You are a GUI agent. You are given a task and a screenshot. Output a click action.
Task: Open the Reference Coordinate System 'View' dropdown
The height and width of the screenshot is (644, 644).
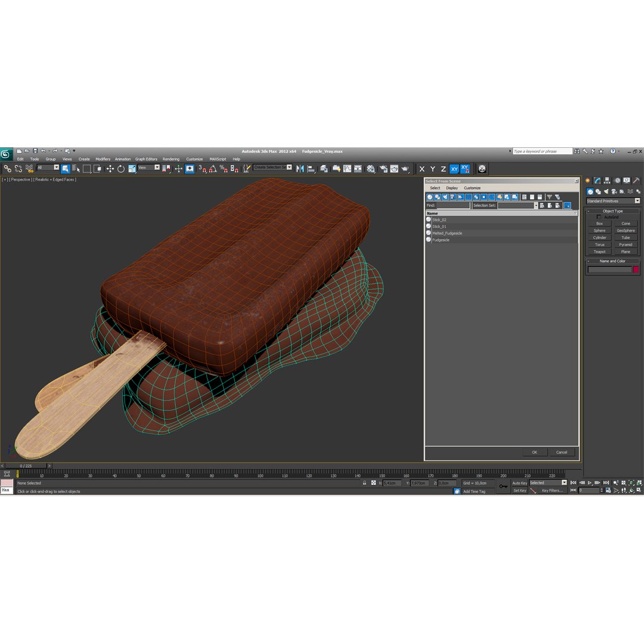pos(148,167)
